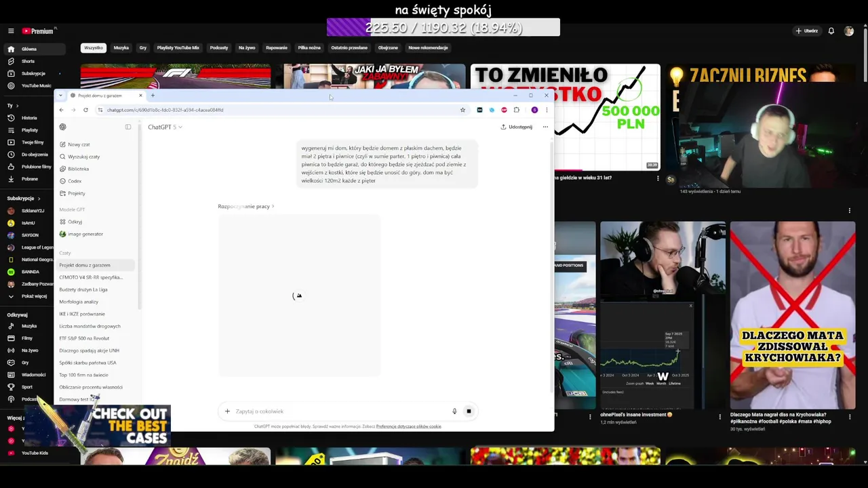Screen dimensions: 868x488
Task: Click the Zapytaj o cokolwiek prompt field
Action: 339,411
